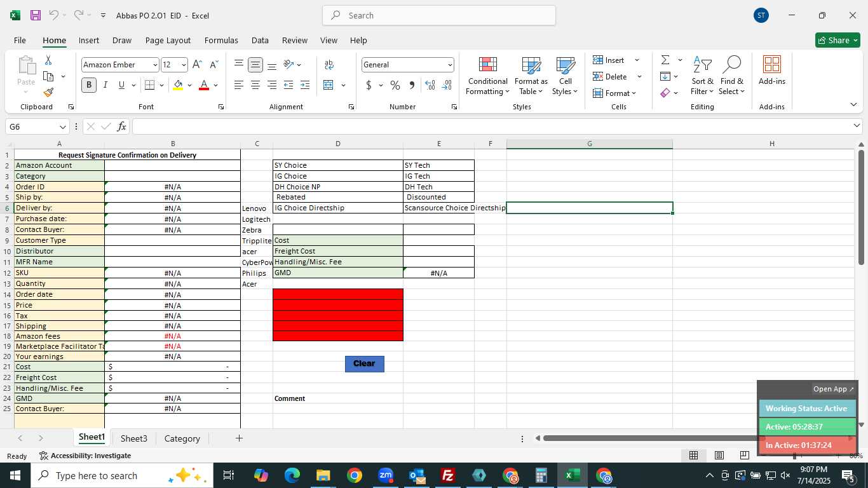Open the General number format dropdown
This screenshot has width=868, height=488.
click(x=450, y=65)
